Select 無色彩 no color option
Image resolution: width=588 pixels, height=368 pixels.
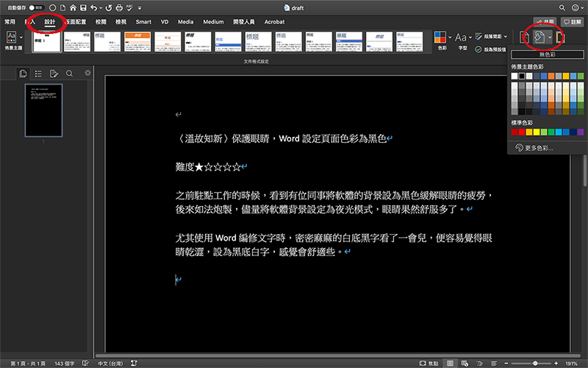coord(547,54)
